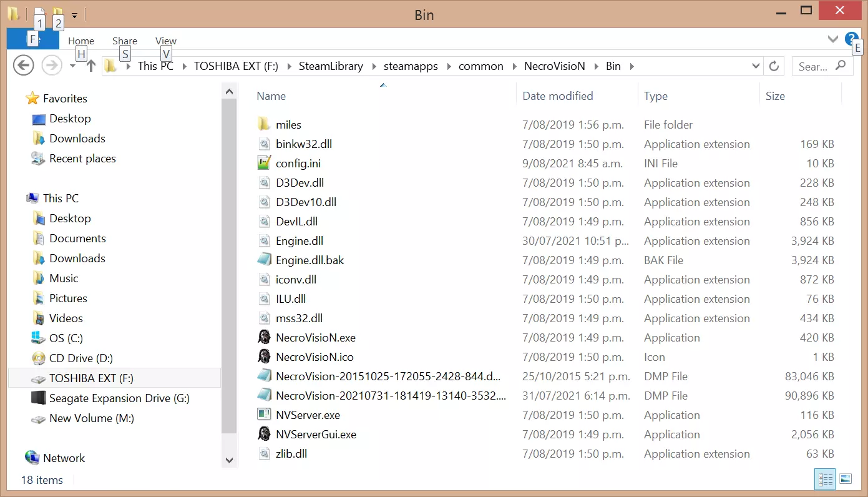Image resolution: width=868 pixels, height=497 pixels.
Task: Select the config.ini file icon
Action: [x=264, y=163]
